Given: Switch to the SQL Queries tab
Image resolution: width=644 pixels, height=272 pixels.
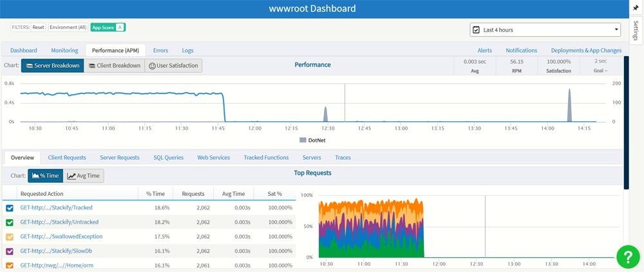Looking at the screenshot, I should click(x=168, y=157).
